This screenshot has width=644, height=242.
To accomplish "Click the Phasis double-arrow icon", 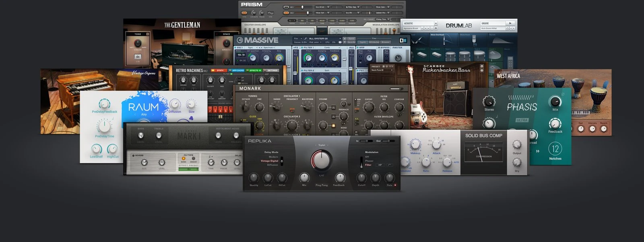I will [537, 151].
